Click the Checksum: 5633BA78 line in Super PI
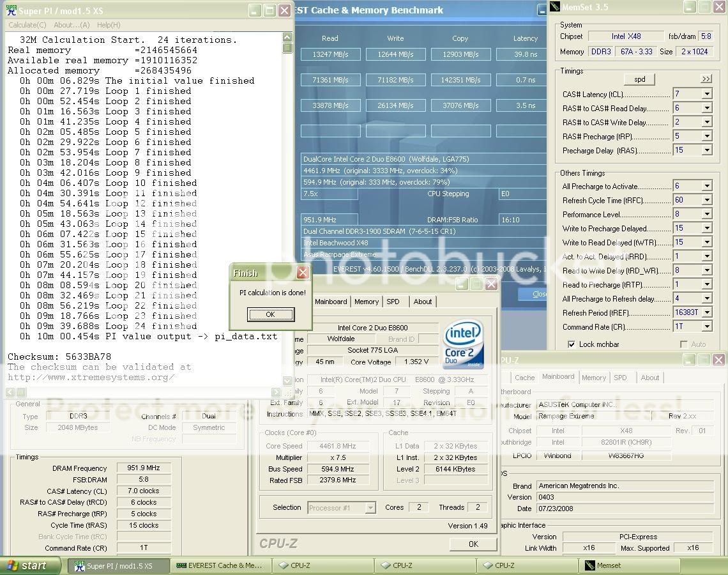The width and height of the screenshot is (728, 575). [59, 356]
